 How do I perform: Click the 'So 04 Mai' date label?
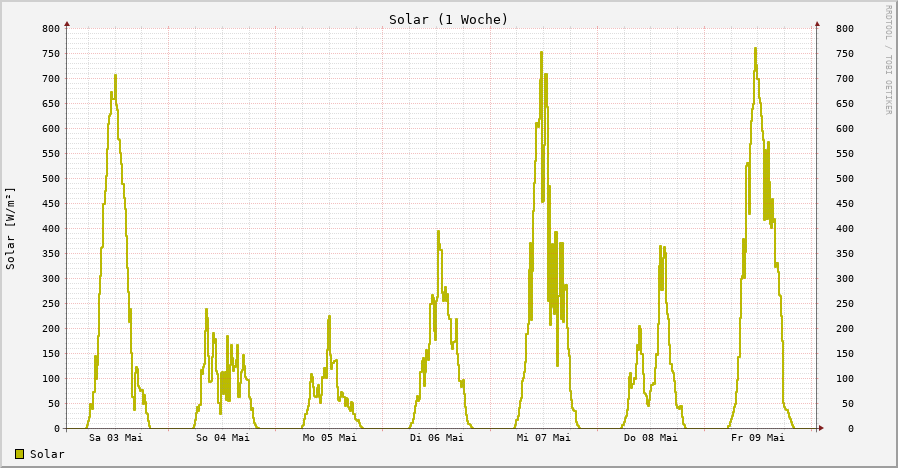(x=223, y=438)
